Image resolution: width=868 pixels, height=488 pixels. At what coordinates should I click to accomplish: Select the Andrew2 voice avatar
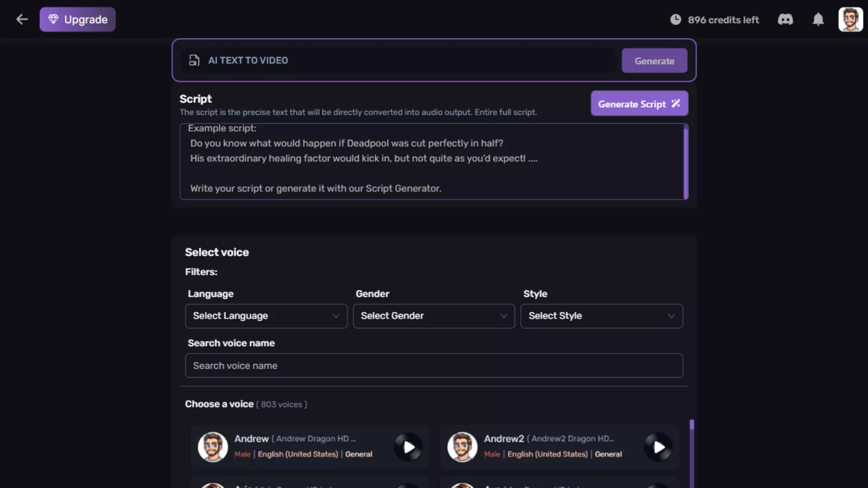[462, 447]
